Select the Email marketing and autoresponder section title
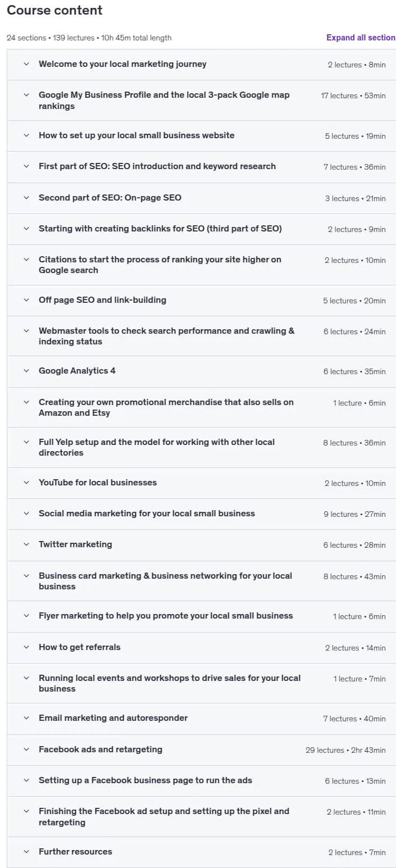 pos(113,718)
